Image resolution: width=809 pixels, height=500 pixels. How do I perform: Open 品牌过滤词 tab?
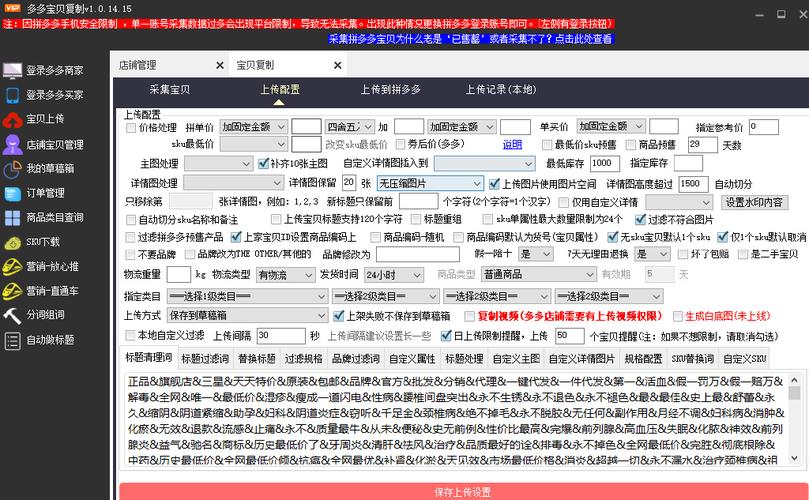point(356,358)
